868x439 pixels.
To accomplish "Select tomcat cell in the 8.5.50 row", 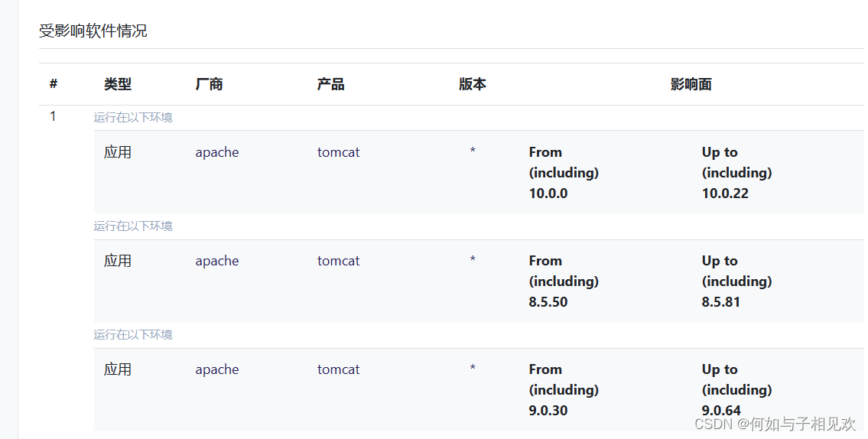I will (338, 261).
